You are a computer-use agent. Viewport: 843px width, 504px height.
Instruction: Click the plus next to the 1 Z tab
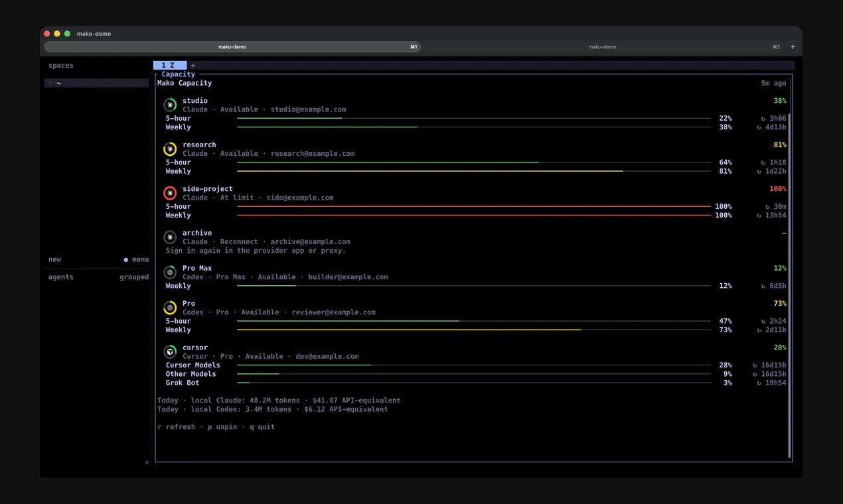pos(193,66)
